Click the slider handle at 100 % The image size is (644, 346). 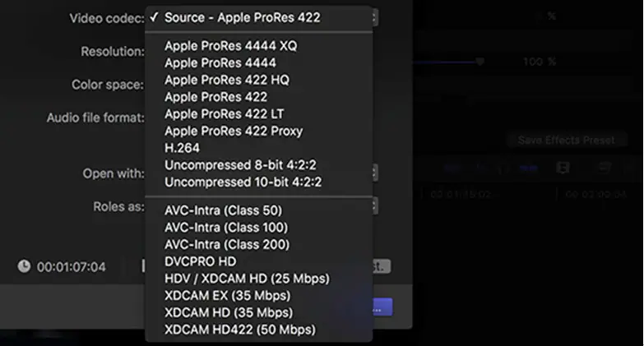tap(480, 62)
